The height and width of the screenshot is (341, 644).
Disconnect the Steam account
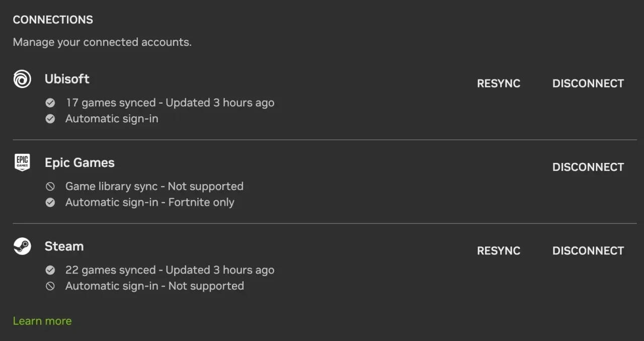click(x=588, y=250)
